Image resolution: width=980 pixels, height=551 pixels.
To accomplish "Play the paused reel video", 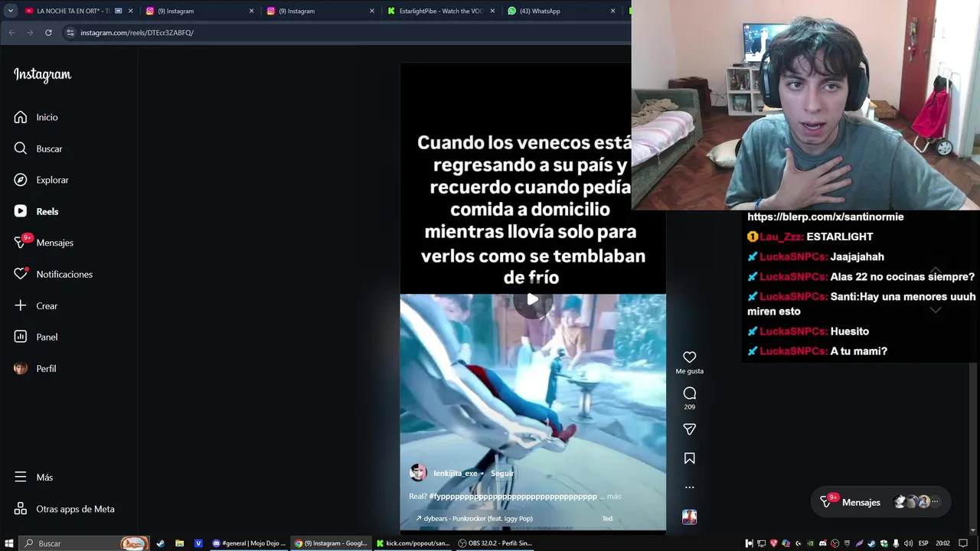I will coord(533,299).
